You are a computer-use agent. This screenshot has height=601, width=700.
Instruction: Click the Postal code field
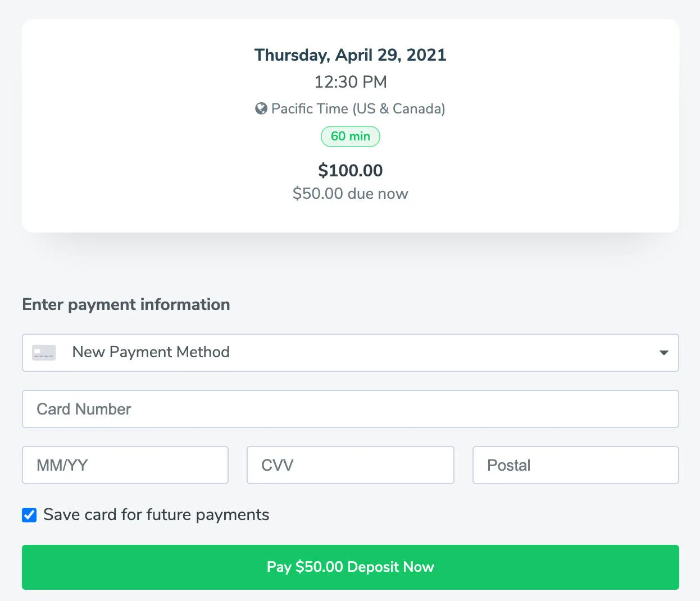point(575,465)
